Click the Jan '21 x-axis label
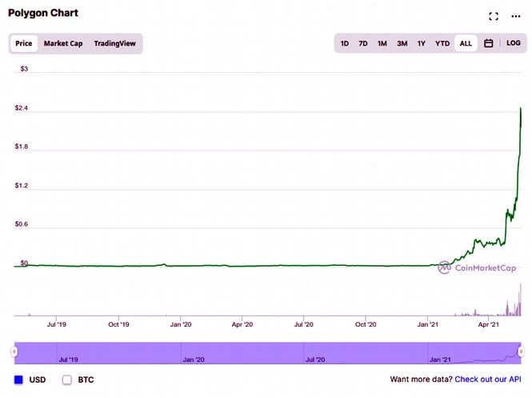The height and width of the screenshot is (398, 532). (x=427, y=324)
